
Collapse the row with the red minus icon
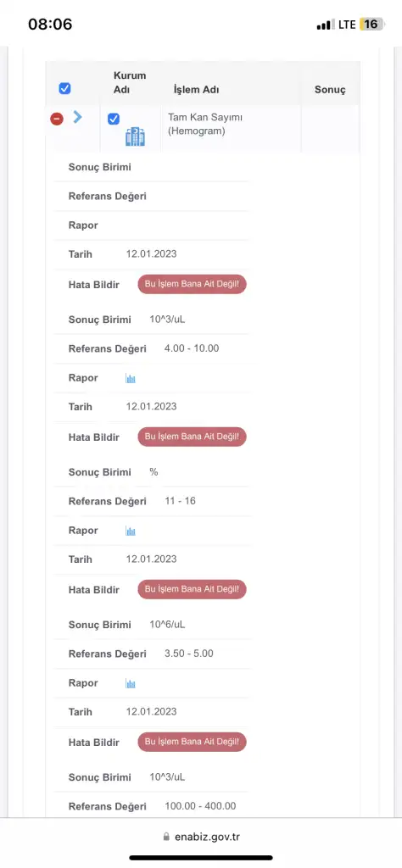point(57,119)
